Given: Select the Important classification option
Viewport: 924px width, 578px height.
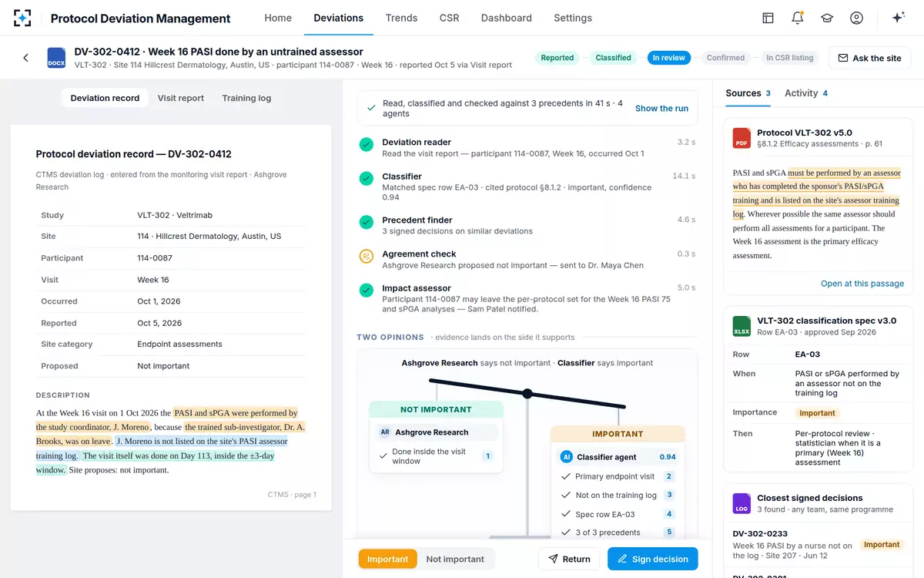Looking at the screenshot, I should 388,559.
